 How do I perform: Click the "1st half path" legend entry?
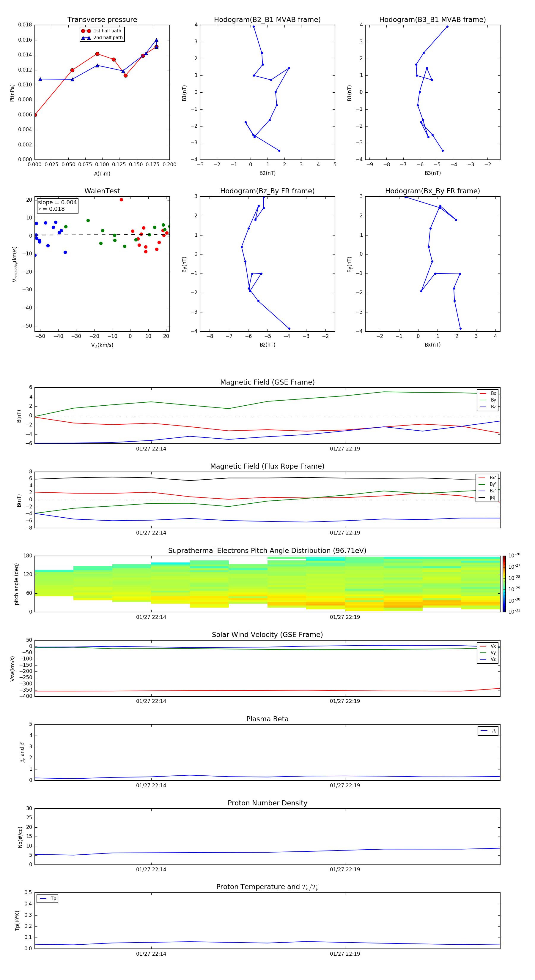click(x=101, y=31)
